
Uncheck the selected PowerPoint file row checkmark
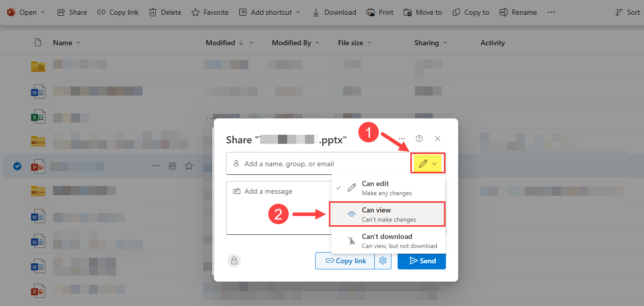pyautogui.click(x=17, y=166)
